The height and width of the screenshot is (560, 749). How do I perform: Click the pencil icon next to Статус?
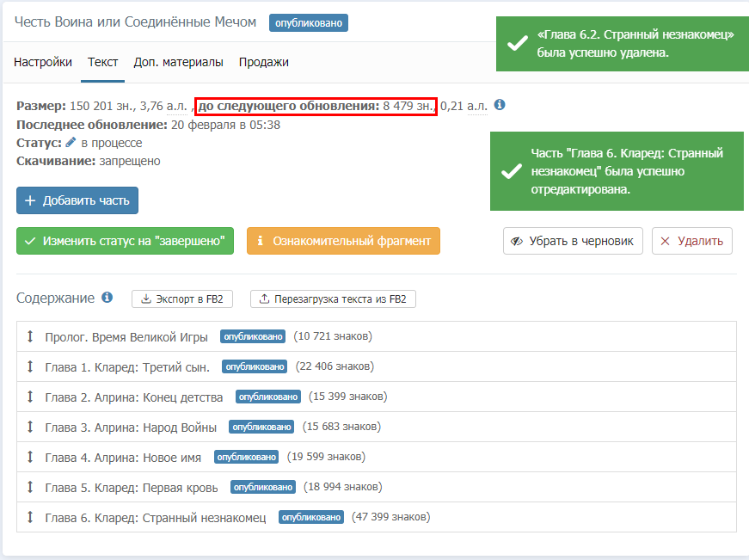[x=71, y=143]
